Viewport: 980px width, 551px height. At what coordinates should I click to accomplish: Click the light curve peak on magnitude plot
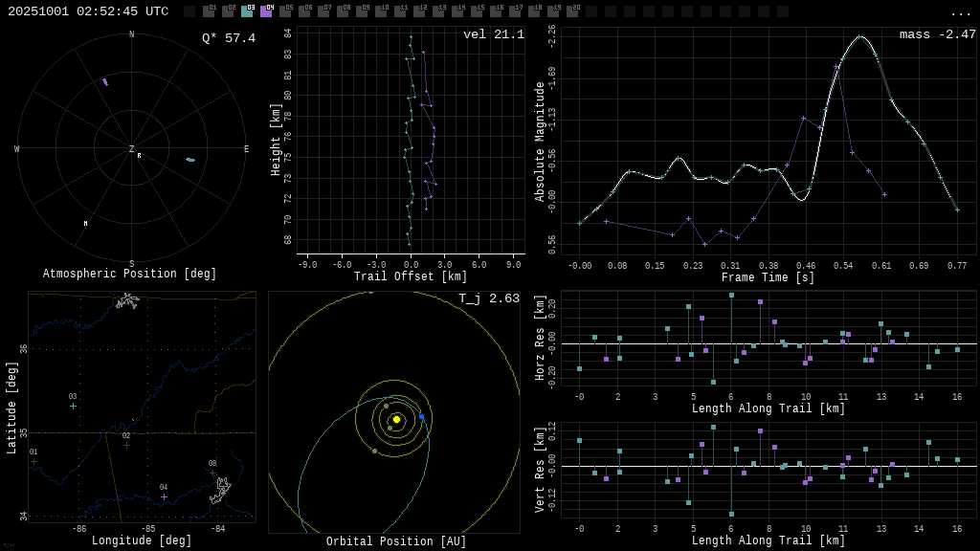click(860, 37)
